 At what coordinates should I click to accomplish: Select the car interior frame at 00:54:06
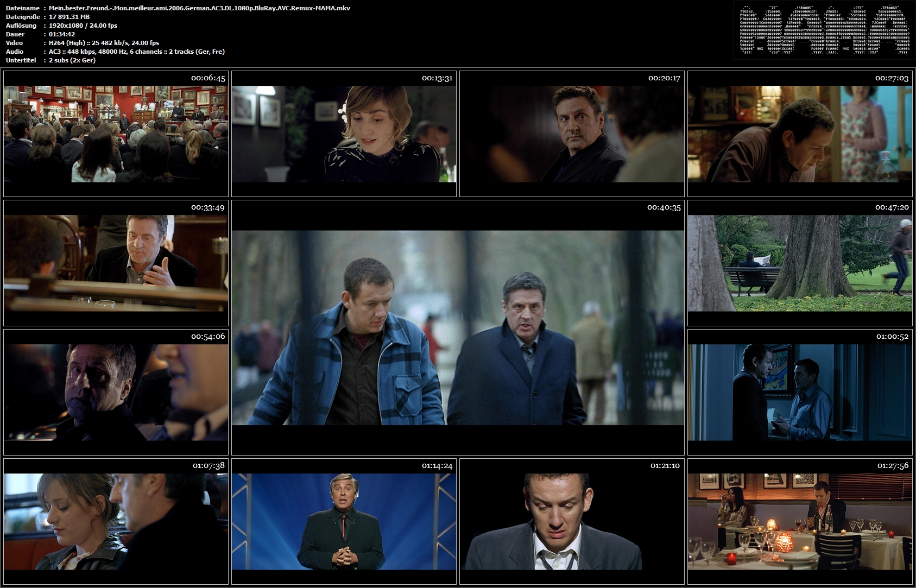116,392
